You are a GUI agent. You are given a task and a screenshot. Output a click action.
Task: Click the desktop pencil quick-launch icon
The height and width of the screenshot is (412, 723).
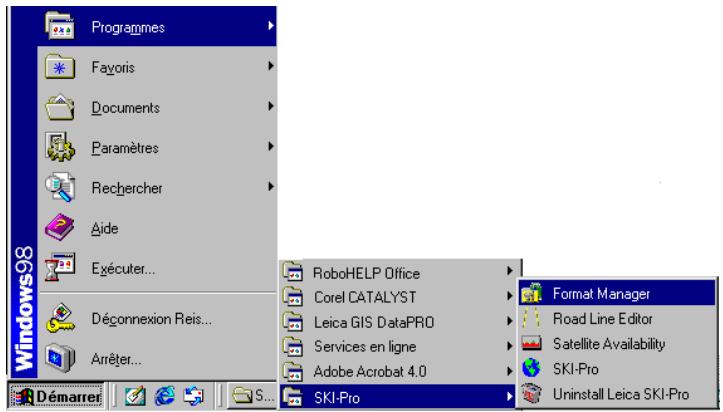coord(135,396)
